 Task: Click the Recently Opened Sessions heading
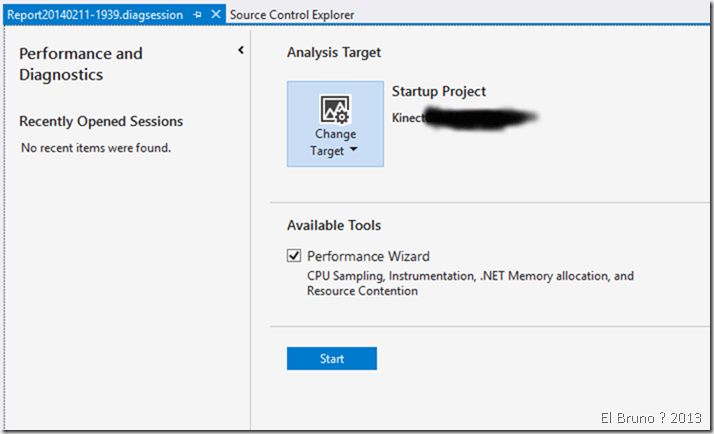click(x=101, y=121)
